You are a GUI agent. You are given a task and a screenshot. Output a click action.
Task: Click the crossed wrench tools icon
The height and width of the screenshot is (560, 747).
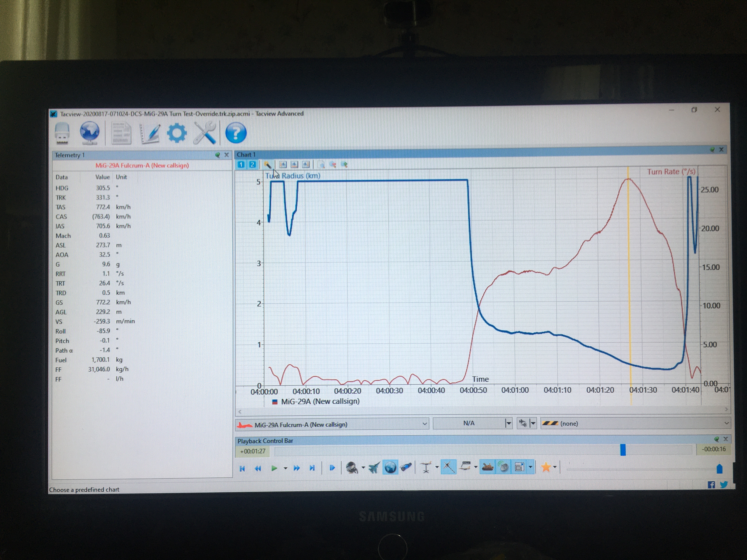[x=205, y=133]
